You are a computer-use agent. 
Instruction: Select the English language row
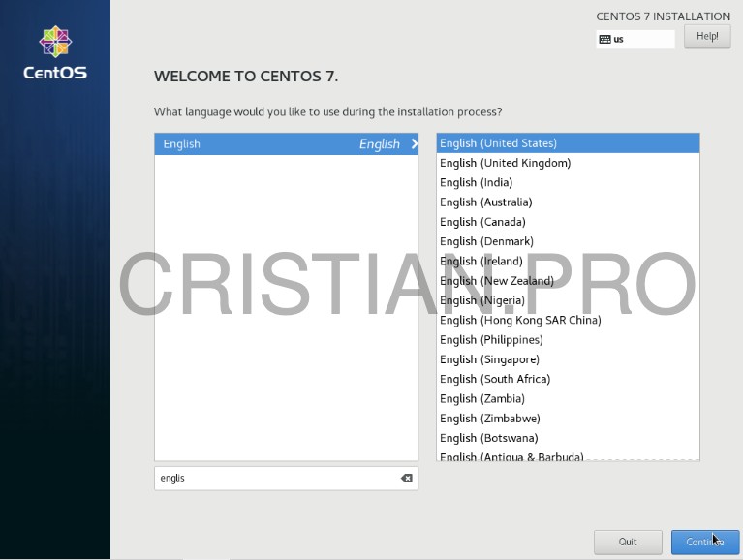click(286, 144)
